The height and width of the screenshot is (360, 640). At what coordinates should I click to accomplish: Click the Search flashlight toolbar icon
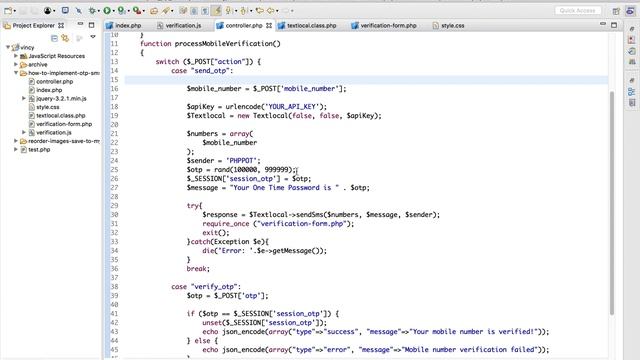tap(166, 11)
